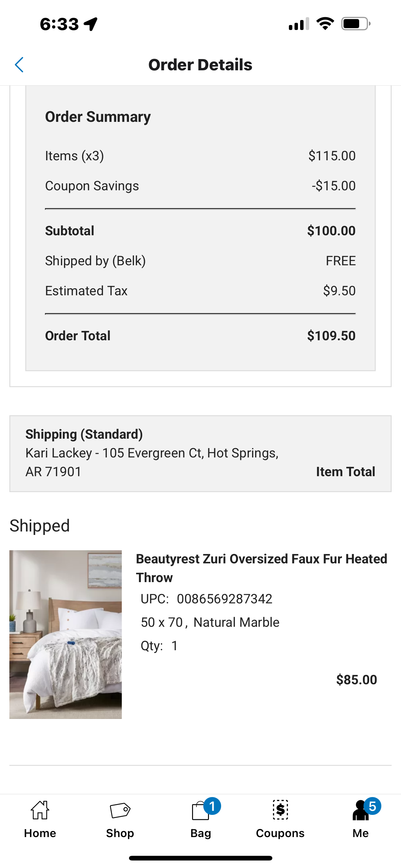Open the Bag icon
This screenshot has width=401, height=868.
[200, 811]
